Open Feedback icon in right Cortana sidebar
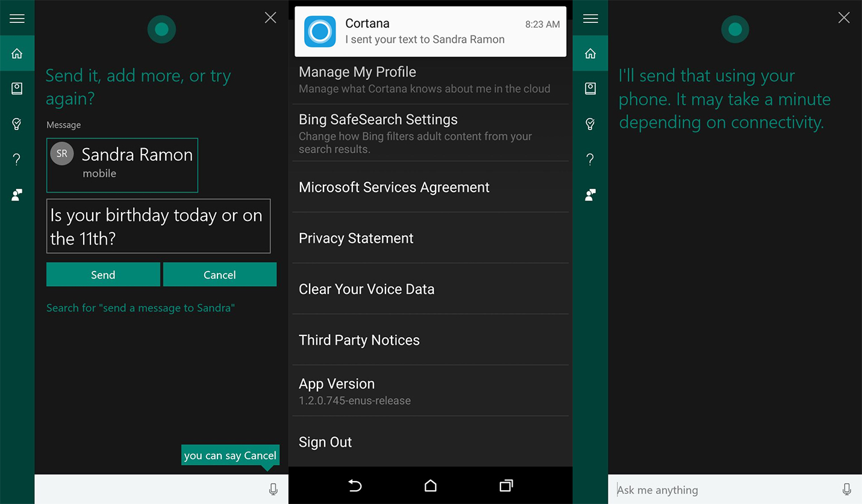 tap(590, 194)
